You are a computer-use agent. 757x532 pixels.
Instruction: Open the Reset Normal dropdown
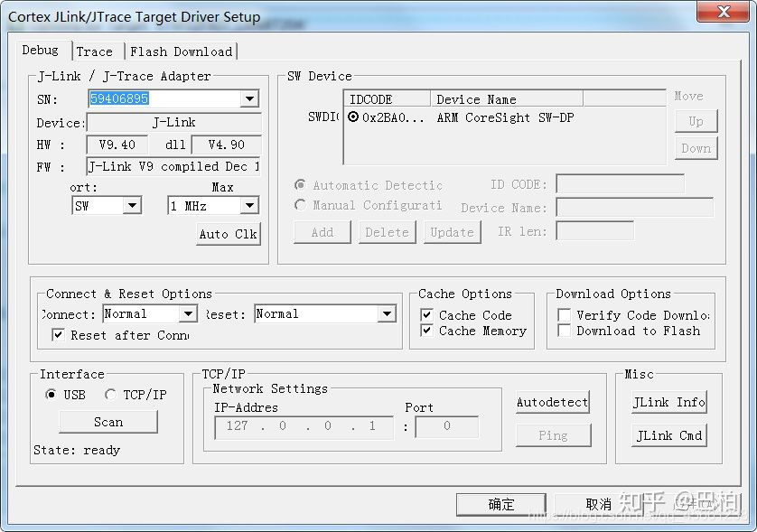pyautogui.click(x=387, y=314)
